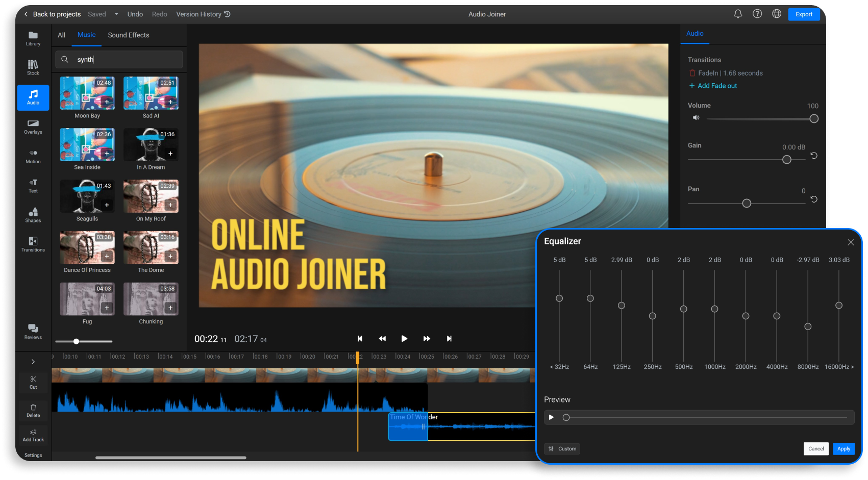The width and height of the screenshot is (868, 480).
Task: Apply the equalizer settings
Action: coord(844,449)
